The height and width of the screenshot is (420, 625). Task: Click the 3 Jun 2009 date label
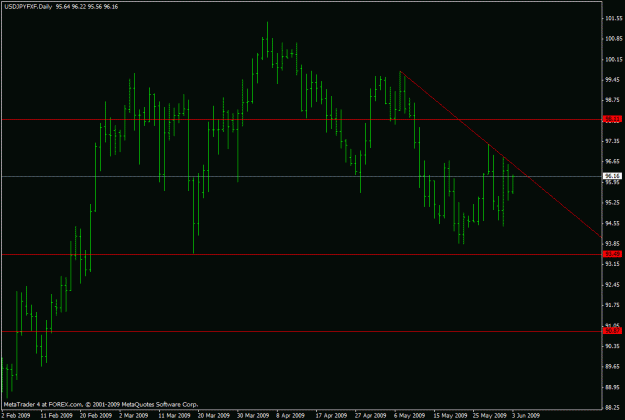526,415
